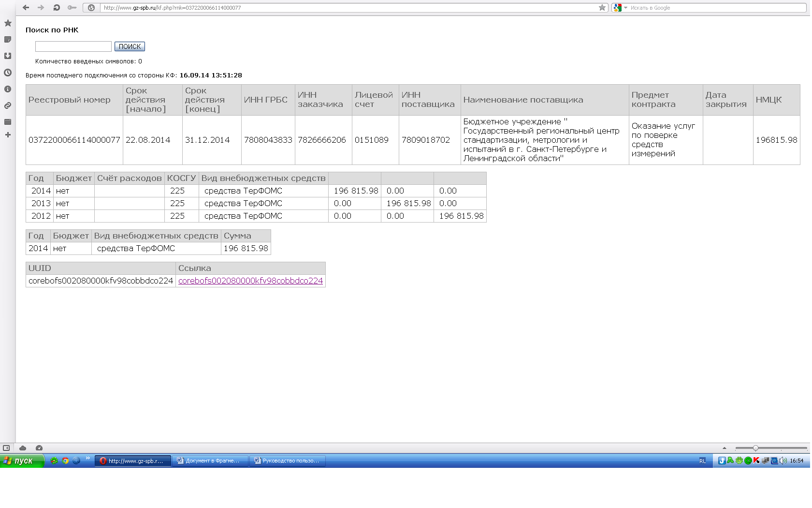This screenshot has width=812, height=508.
Task: Click the НМЦК value 196815.98
Action: tap(777, 140)
